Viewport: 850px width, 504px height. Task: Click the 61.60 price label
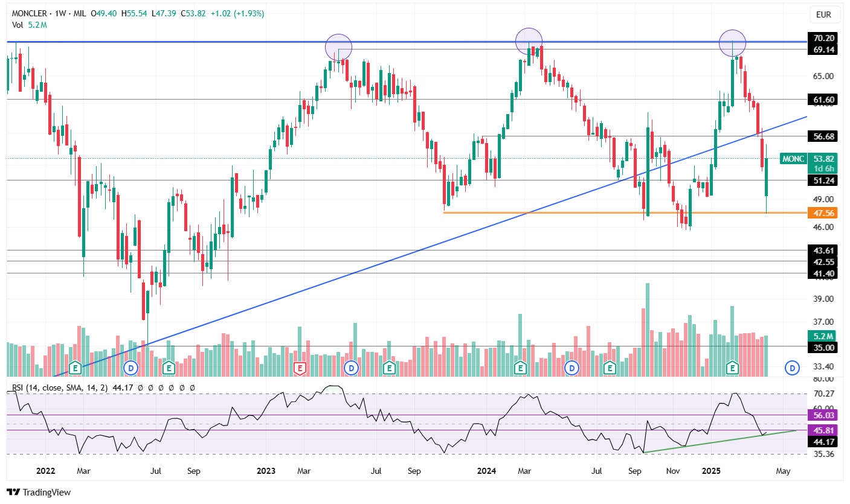coord(823,99)
